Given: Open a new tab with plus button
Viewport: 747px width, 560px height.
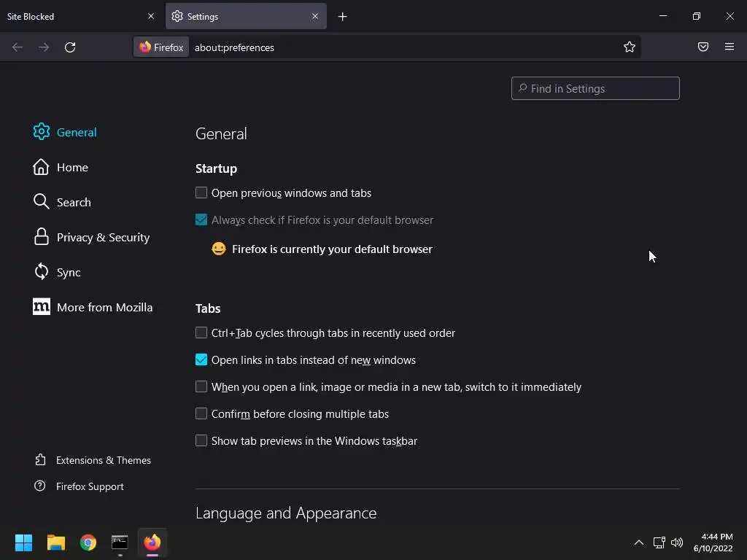Looking at the screenshot, I should pos(343,17).
